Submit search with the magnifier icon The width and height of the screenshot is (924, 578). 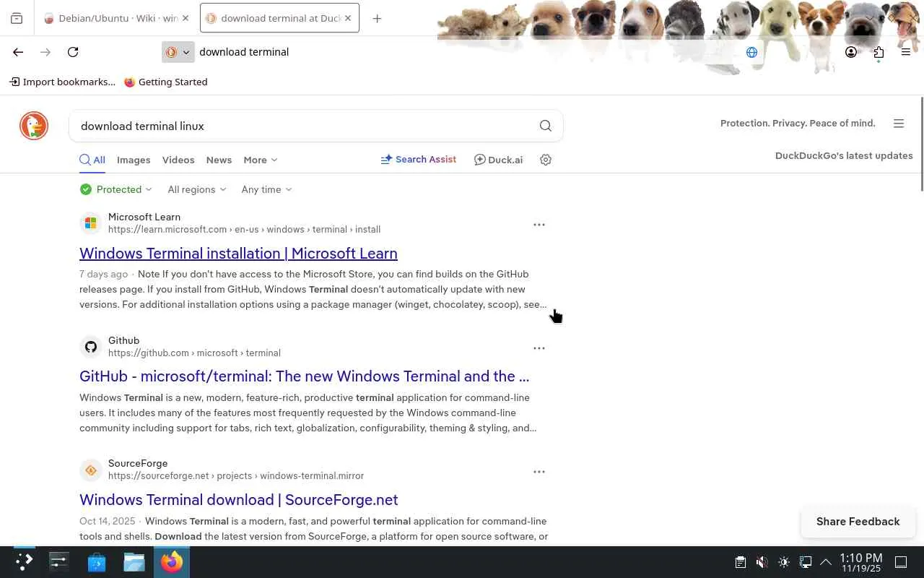(546, 126)
